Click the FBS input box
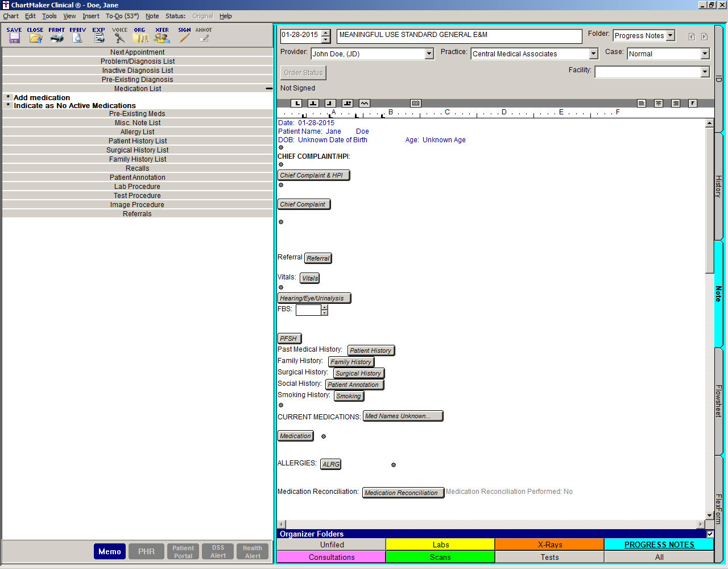 pos(308,310)
